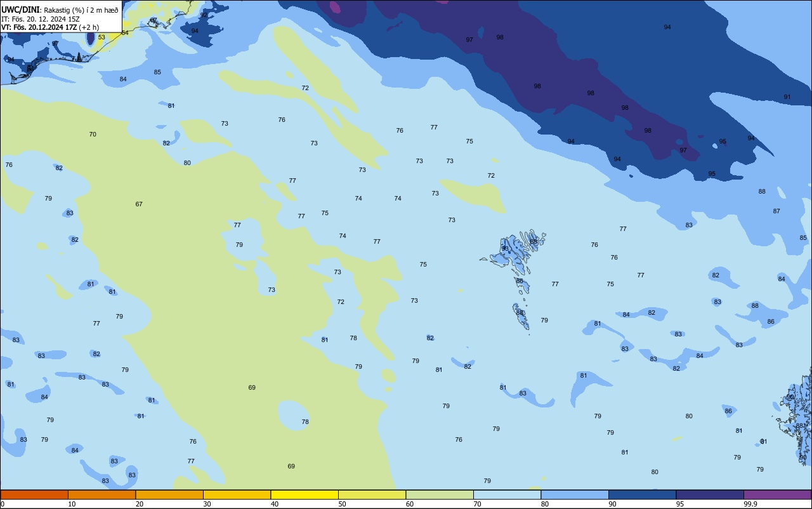The width and height of the screenshot is (812, 509).
Task: Click the pale blue 70–80 legend swatch
Action: (507, 494)
